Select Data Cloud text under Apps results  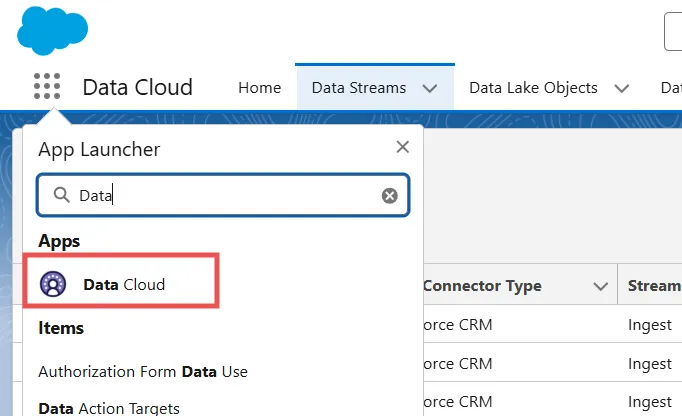(x=124, y=284)
